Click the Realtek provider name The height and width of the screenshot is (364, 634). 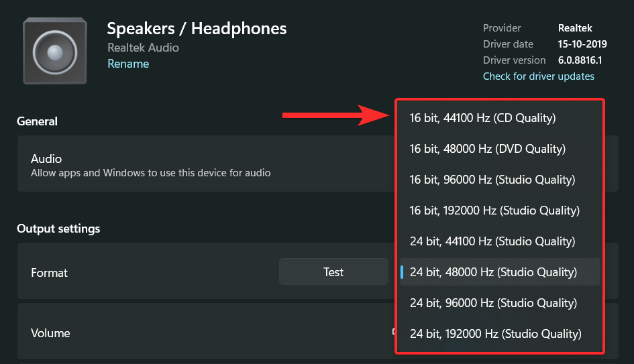(575, 28)
